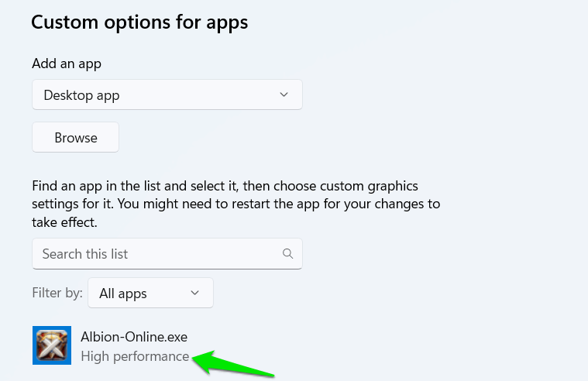Image resolution: width=588 pixels, height=381 pixels.
Task: Click the "take effect." line of the description
Action: click(64, 222)
